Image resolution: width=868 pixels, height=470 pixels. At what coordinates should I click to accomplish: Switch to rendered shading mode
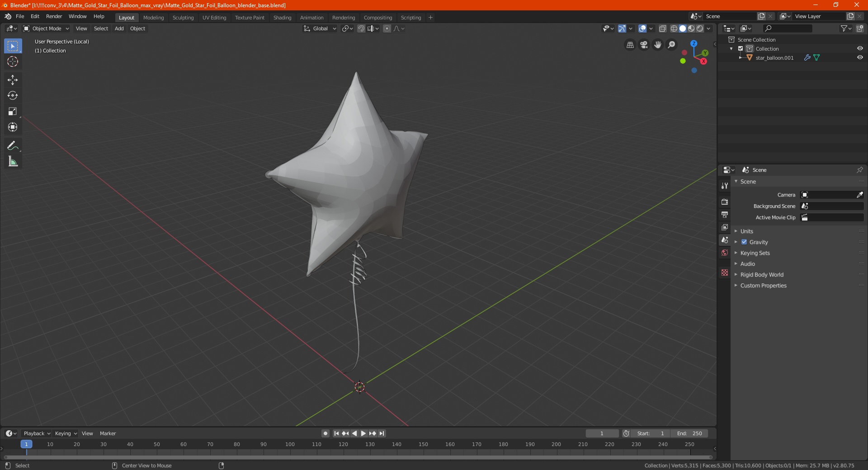[700, 28]
